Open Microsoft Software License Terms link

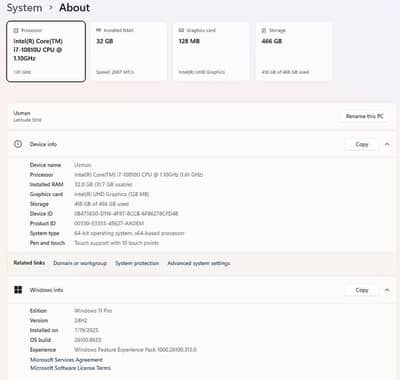click(x=70, y=368)
